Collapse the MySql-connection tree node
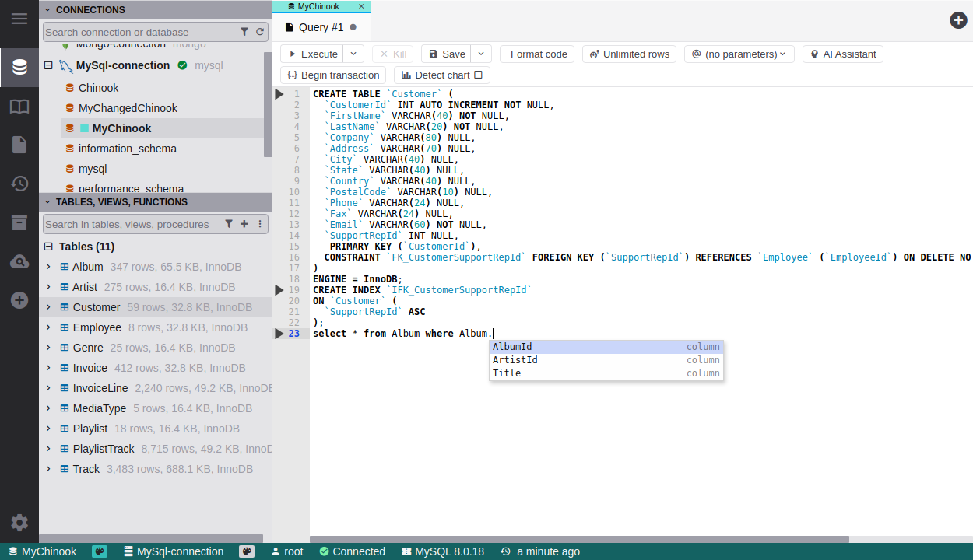Viewport: 973px width, 560px height. 48,66
